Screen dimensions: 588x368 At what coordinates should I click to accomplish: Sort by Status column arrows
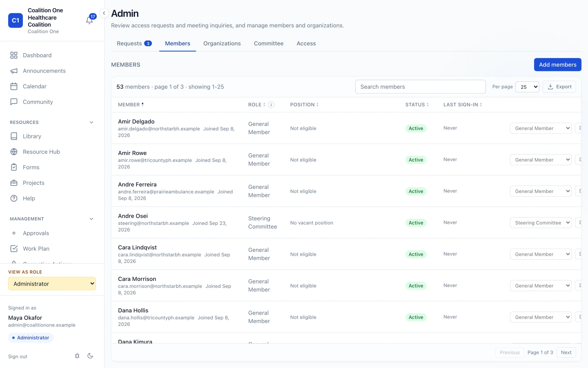pyautogui.click(x=428, y=105)
